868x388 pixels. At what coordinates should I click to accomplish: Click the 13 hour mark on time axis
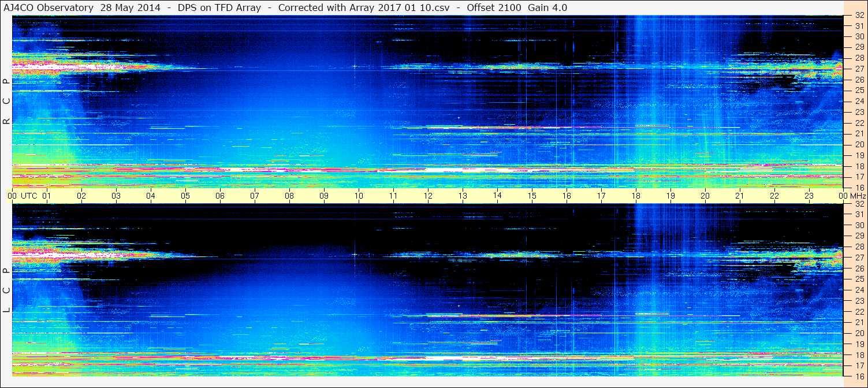tap(463, 196)
